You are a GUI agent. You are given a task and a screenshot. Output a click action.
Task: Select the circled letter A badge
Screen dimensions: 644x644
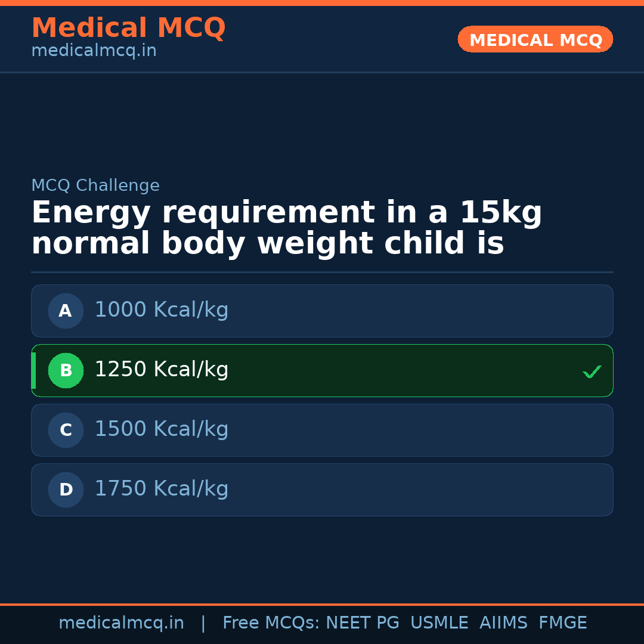66,311
